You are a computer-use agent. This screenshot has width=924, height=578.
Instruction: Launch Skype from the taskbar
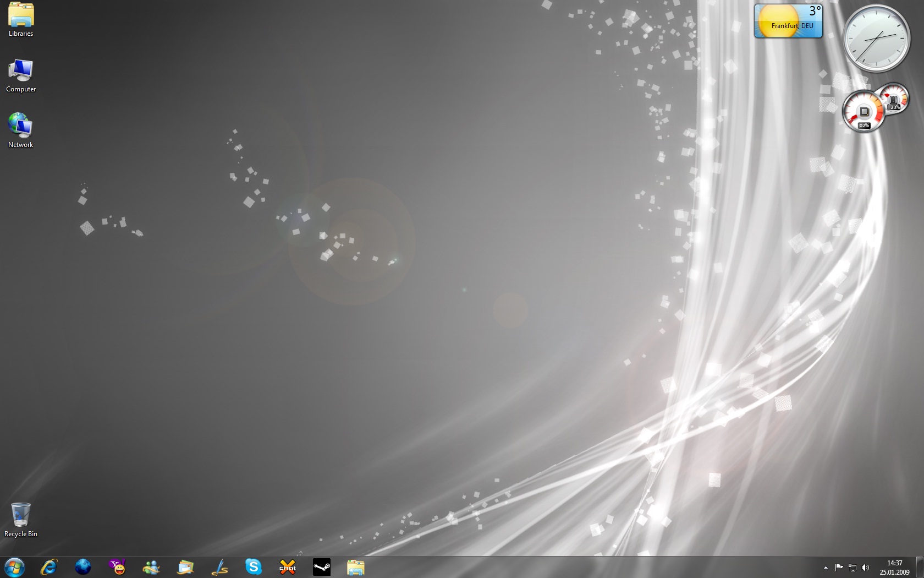pos(254,567)
